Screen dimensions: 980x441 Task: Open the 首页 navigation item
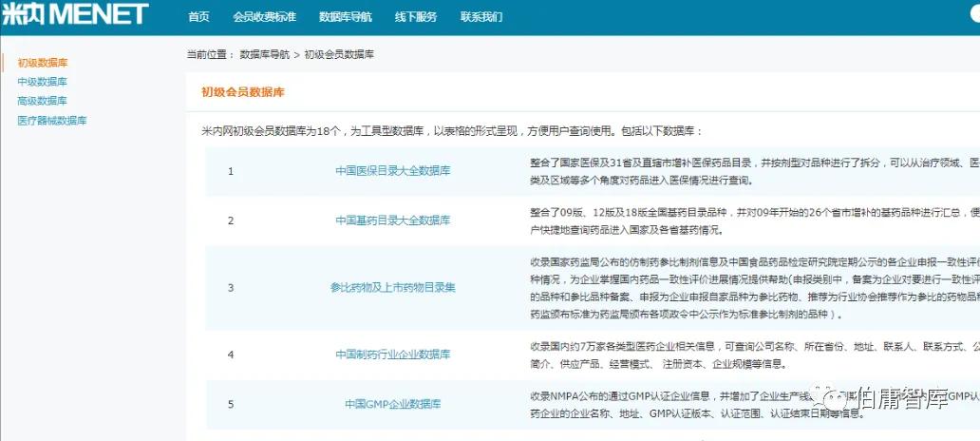[198, 17]
